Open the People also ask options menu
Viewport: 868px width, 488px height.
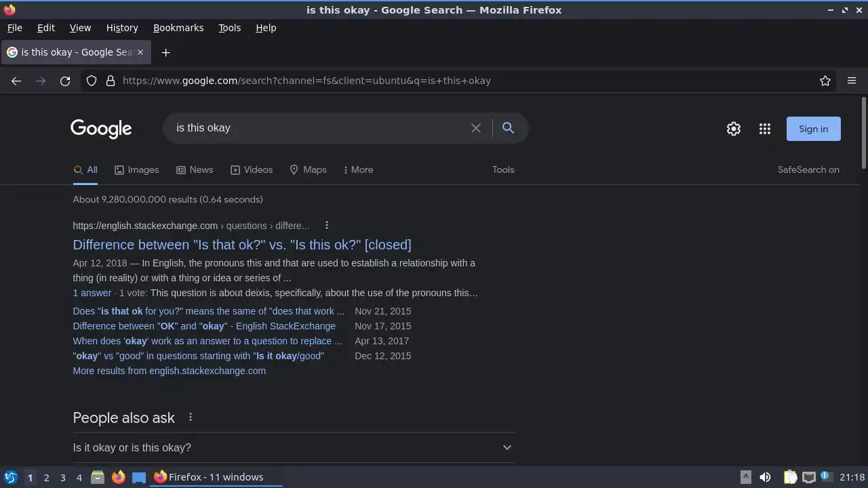click(x=191, y=417)
